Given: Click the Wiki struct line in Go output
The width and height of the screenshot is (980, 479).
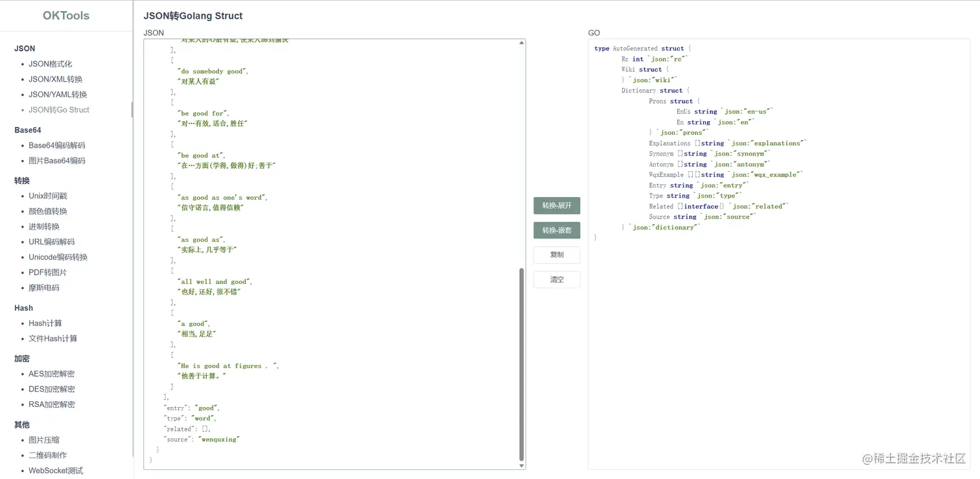Looking at the screenshot, I should pos(645,69).
